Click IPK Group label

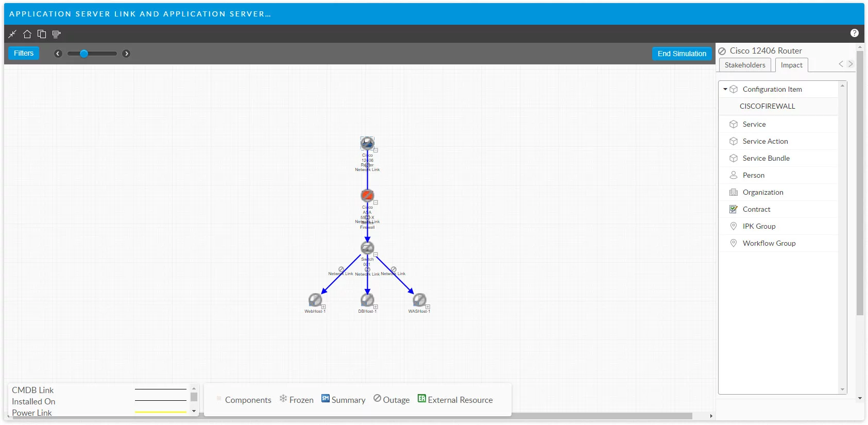coord(759,226)
